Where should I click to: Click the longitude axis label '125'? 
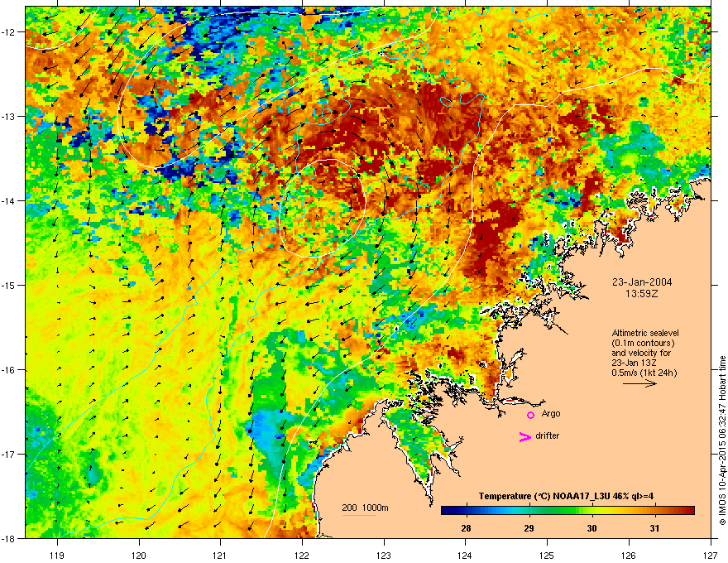pos(547,555)
